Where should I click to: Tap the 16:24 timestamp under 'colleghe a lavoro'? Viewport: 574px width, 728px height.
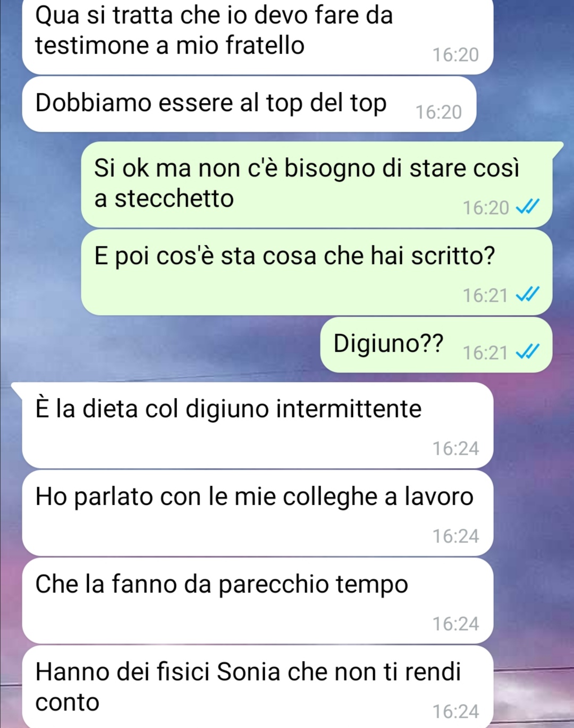(455, 536)
